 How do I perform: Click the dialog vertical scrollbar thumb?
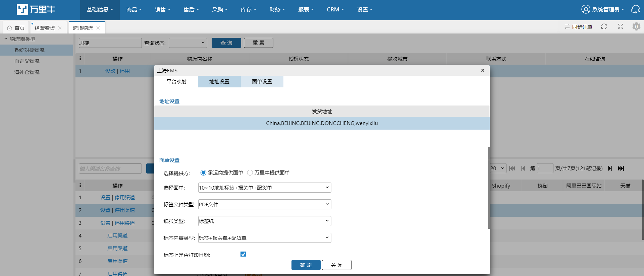pos(489,188)
